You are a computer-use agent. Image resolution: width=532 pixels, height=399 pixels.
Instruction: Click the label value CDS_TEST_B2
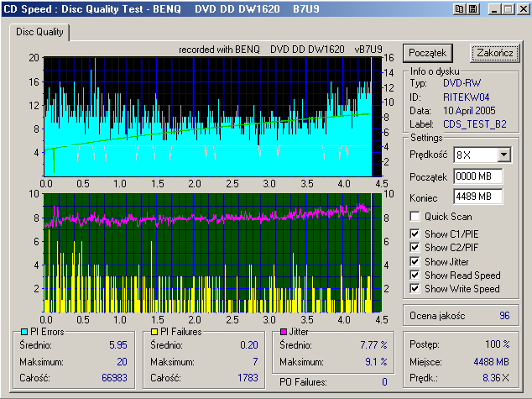point(475,124)
